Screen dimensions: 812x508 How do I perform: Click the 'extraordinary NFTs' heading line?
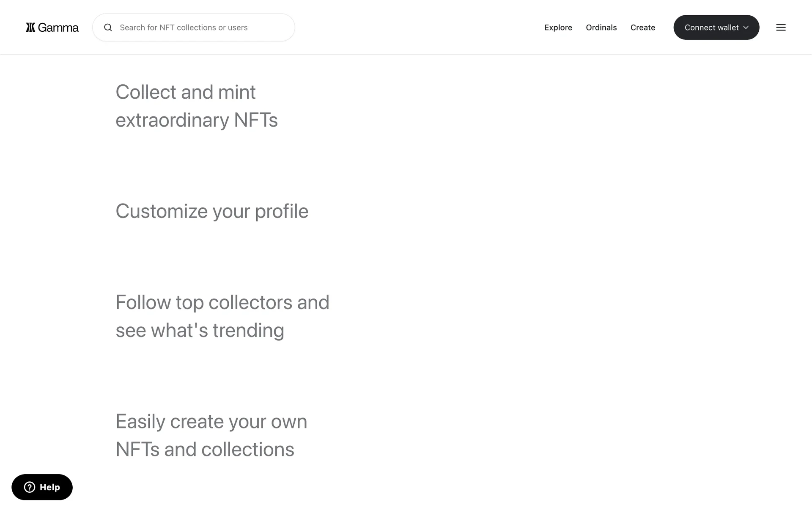[x=197, y=120]
